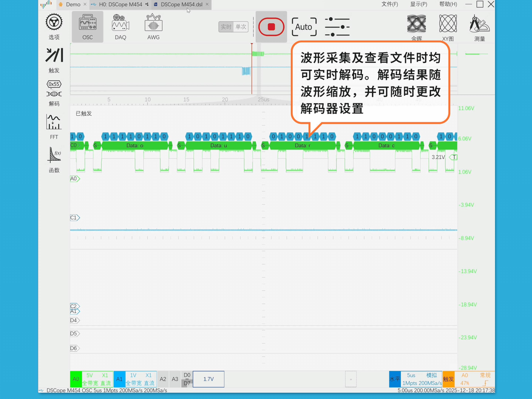Switch capture mode to 实时

(226, 27)
